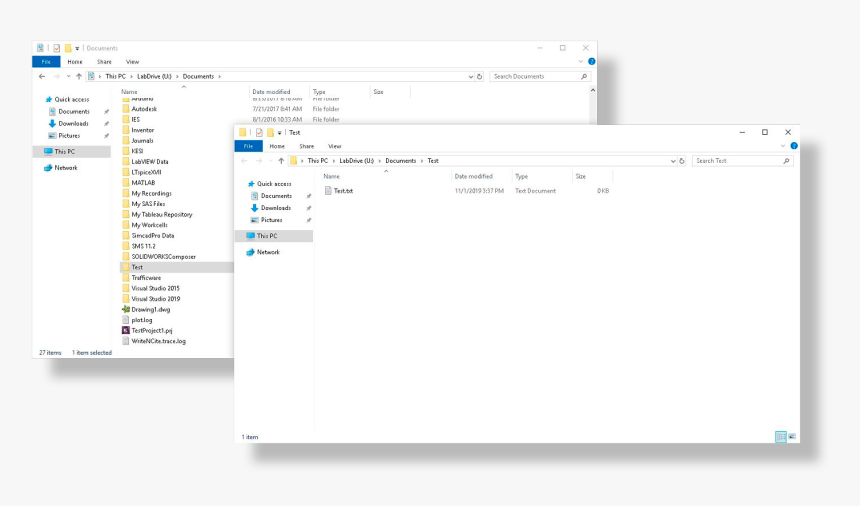This screenshot has width=860, height=506.
Task: Click TestProject1.prj file icon
Action: pyautogui.click(x=126, y=331)
